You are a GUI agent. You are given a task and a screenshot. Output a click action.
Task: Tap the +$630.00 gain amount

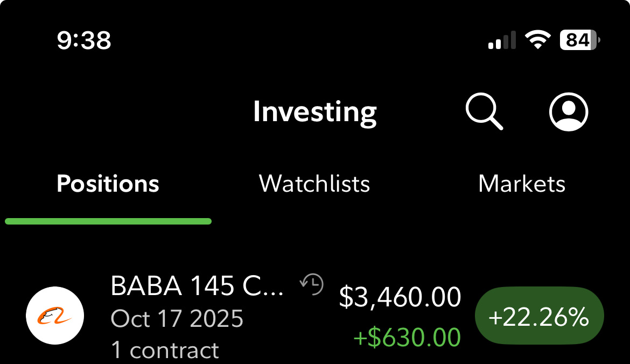point(407,338)
